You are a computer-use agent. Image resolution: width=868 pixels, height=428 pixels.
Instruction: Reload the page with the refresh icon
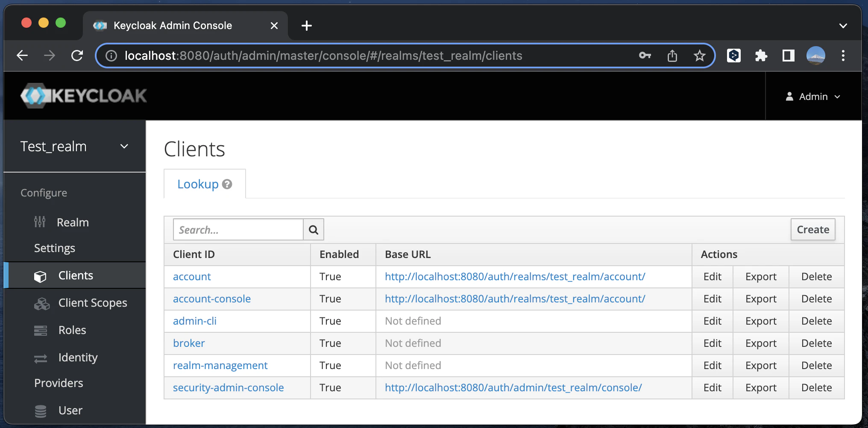coord(77,56)
